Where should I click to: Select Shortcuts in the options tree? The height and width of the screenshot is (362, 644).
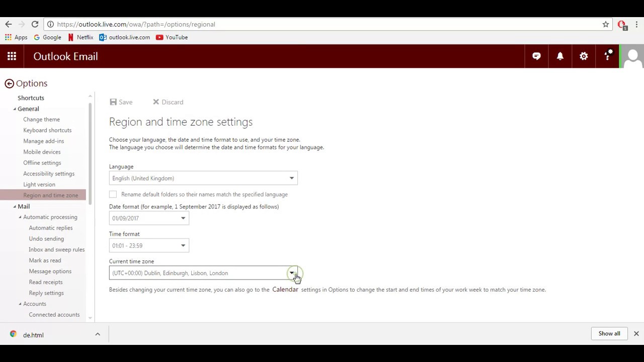pos(31,98)
